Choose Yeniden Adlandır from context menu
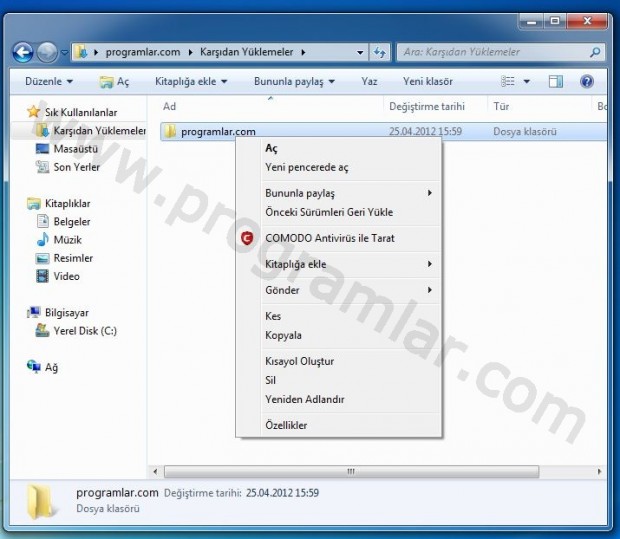The height and width of the screenshot is (539, 620). (x=338, y=399)
